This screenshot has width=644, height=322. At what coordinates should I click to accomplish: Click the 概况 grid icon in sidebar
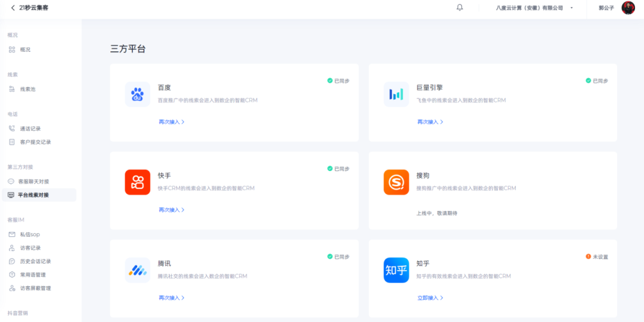pos(12,49)
